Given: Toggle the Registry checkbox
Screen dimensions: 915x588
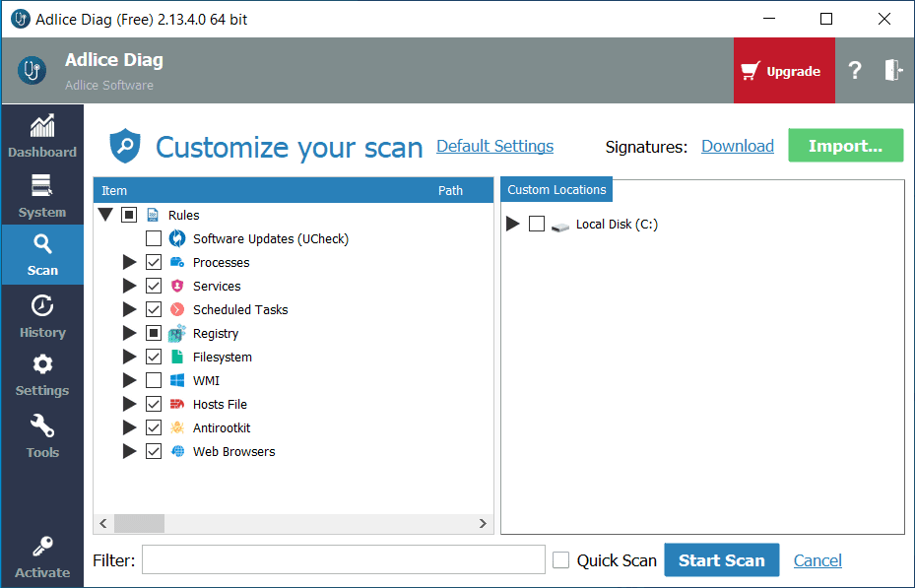Looking at the screenshot, I should (x=154, y=333).
